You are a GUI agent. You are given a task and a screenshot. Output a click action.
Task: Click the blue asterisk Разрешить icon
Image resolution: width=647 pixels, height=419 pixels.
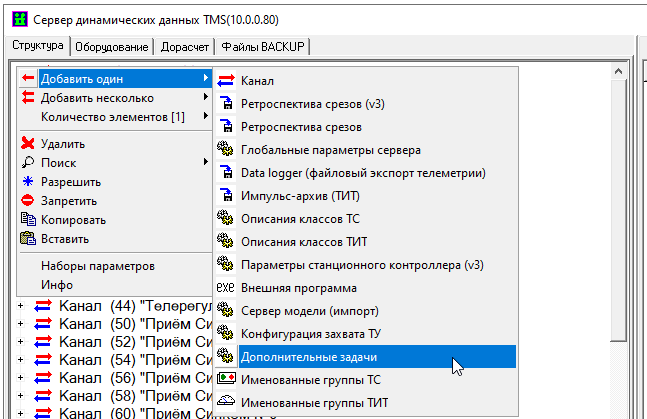pyautogui.click(x=28, y=182)
